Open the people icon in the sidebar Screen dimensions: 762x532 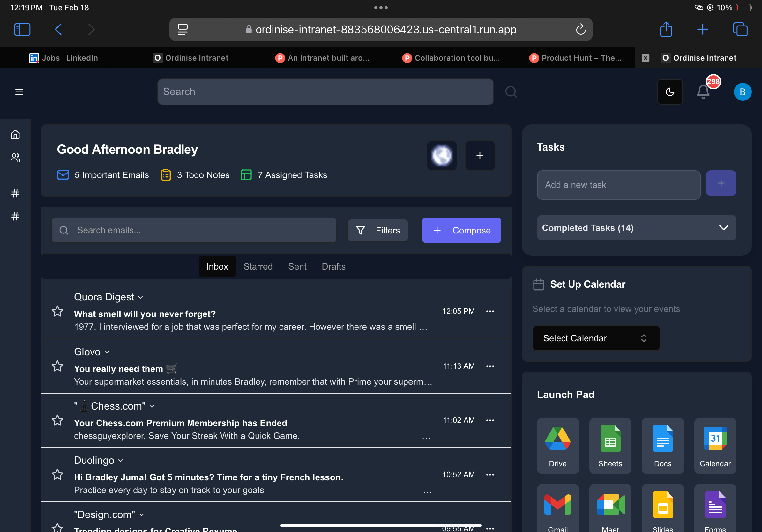(x=15, y=158)
